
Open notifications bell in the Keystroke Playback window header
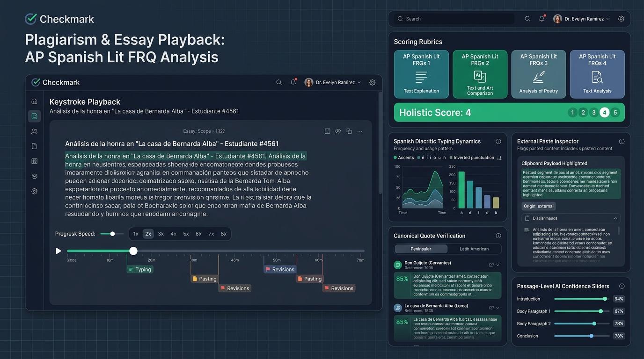click(293, 82)
